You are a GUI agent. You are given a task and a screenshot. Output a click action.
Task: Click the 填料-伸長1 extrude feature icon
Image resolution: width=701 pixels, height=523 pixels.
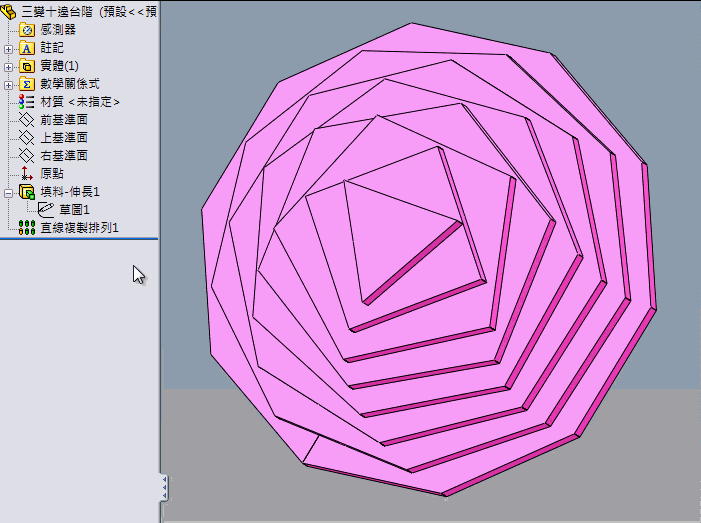27,192
